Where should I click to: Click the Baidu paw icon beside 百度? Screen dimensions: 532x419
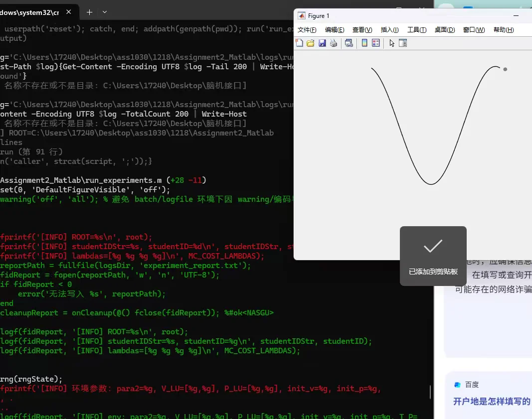pos(457,385)
